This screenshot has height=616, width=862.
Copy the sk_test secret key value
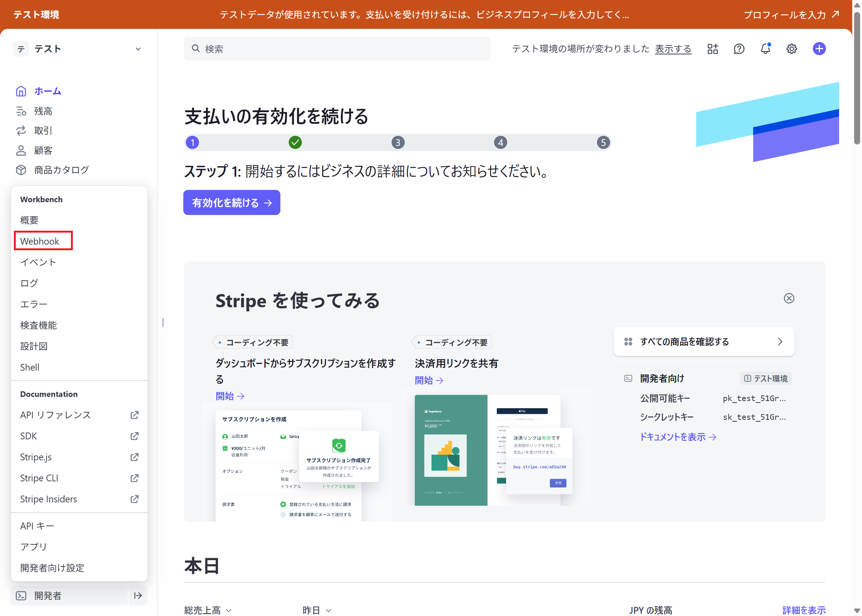point(754,417)
